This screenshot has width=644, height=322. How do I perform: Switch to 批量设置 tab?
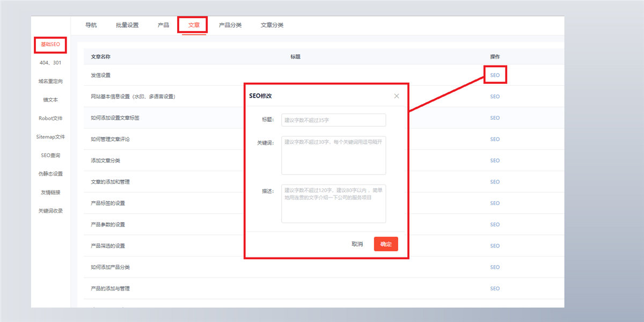[127, 25]
